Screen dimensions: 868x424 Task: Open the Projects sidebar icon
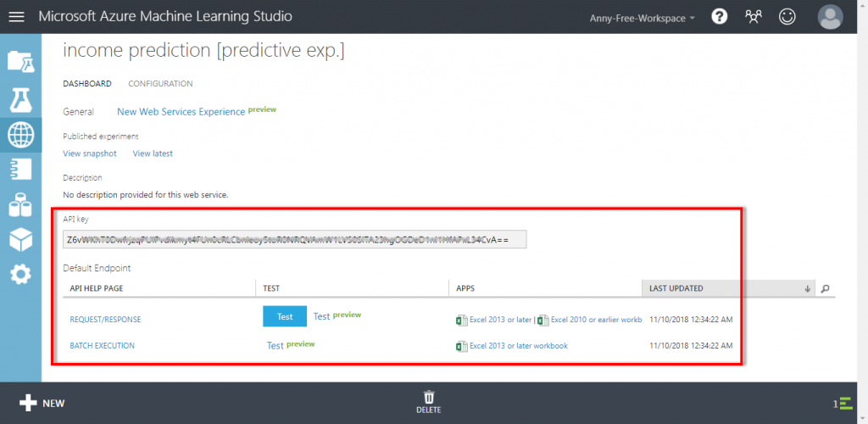coord(20,61)
